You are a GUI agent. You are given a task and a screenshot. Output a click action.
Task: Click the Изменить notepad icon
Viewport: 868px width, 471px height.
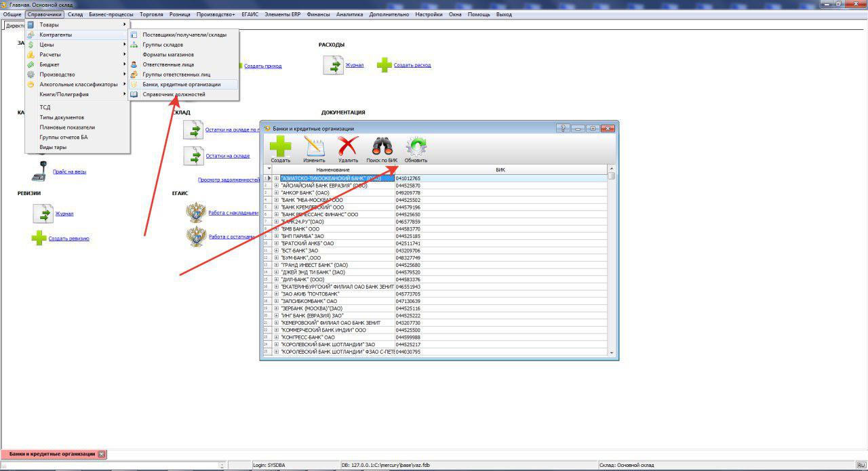click(x=314, y=147)
